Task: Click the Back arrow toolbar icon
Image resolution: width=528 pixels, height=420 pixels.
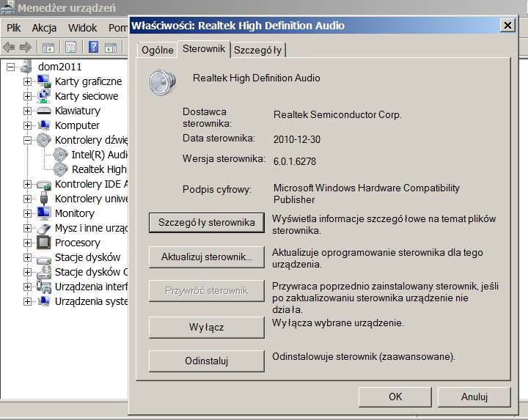Action: tap(9, 48)
